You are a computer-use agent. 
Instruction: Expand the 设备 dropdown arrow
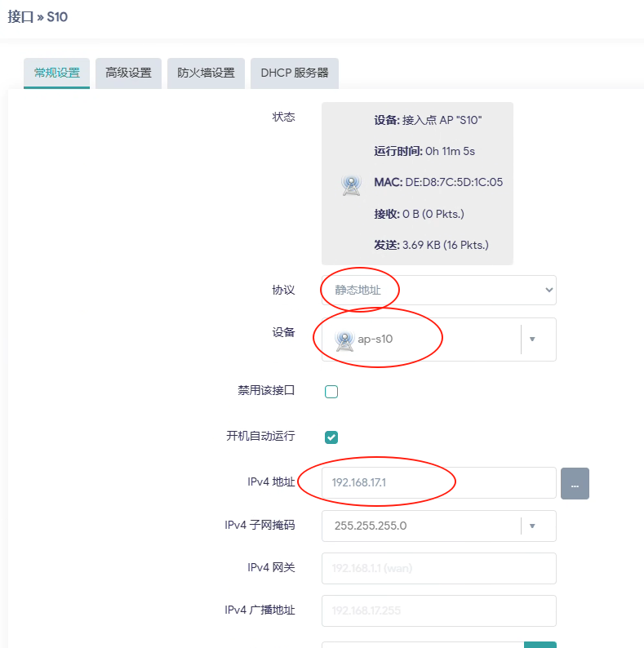point(532,339)
